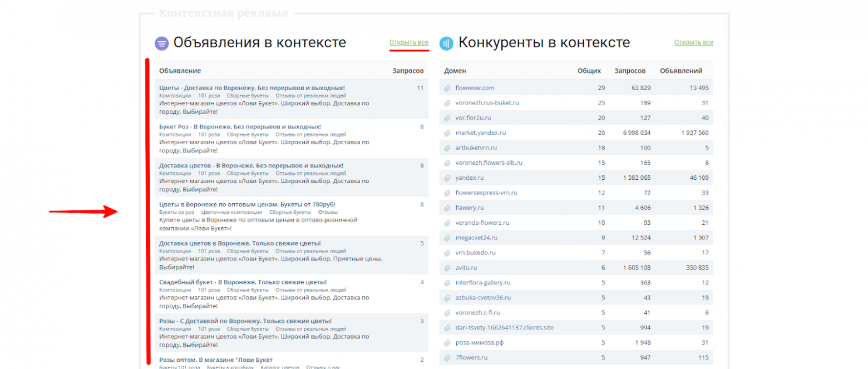Open the роза-мимоза.рф domain link
Image resolution: width=868 pixels, height=369 pixels.
480,343
